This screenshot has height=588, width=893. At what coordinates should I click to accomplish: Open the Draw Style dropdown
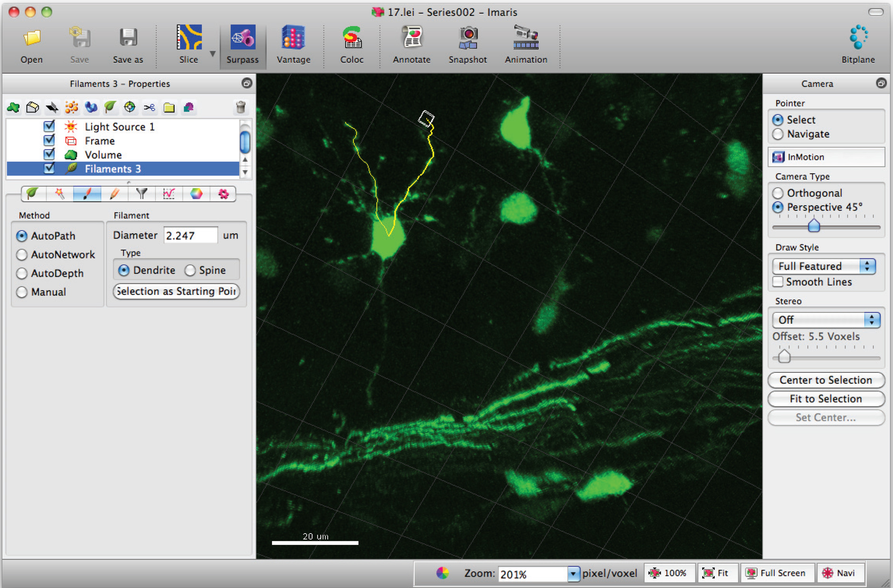click(823, 266)
